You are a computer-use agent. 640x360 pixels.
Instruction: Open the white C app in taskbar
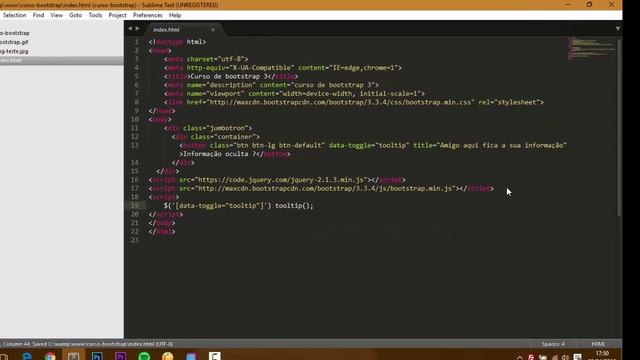(x=215, y=356)
